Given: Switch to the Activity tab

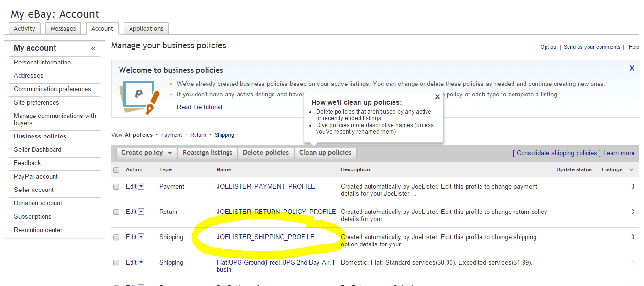Looking at the screenshot, I should (x=24, y=29).
